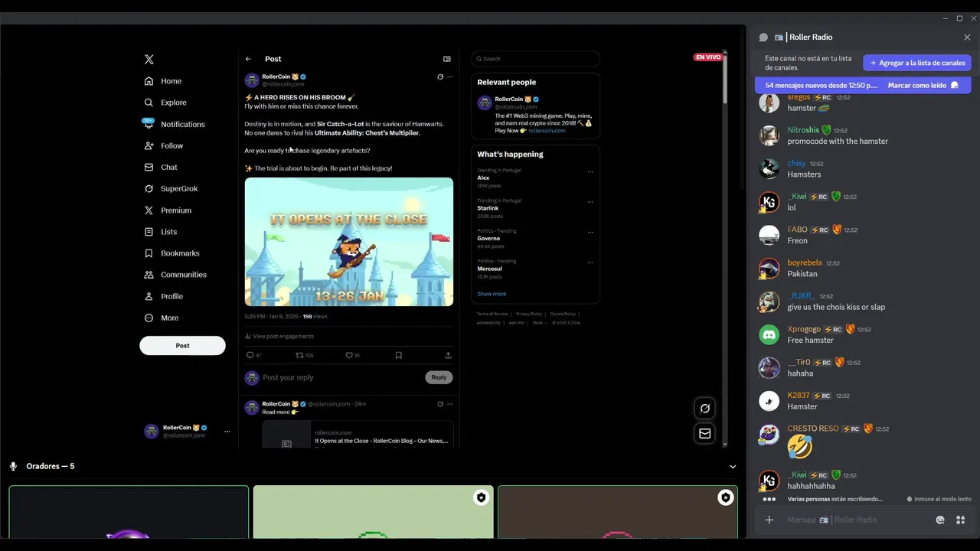980x551 pixels.
Task: Open three-dot menu for Starlink trend
Action: click(590, 202)
